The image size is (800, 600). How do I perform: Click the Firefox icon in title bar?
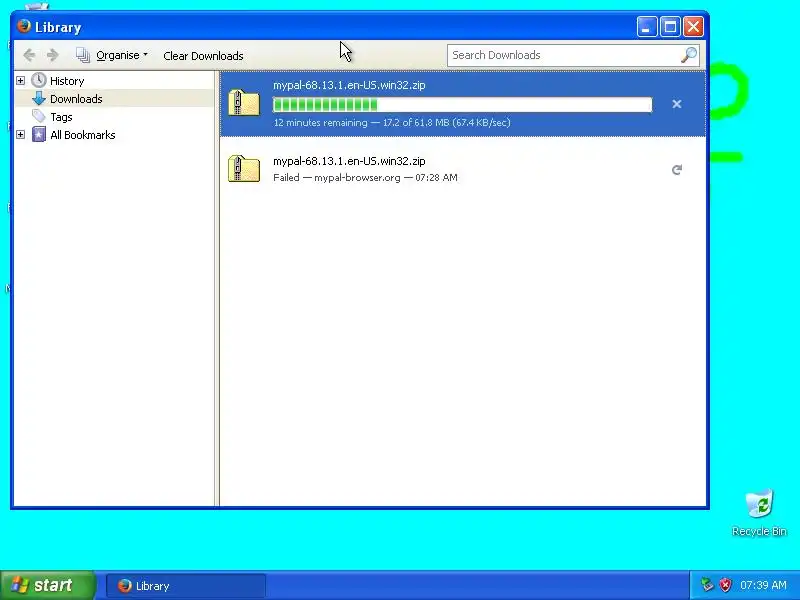[x=23, y=26]
